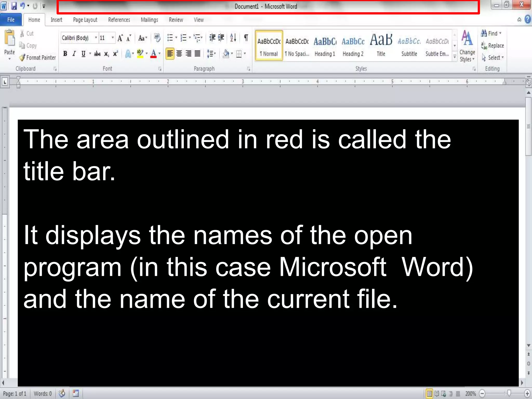Image resolution: width=532 pixels, height=399 pixels.
Task: Click the Decrease Indent icon
Action: pyautogui.click(x=212, y=38)
